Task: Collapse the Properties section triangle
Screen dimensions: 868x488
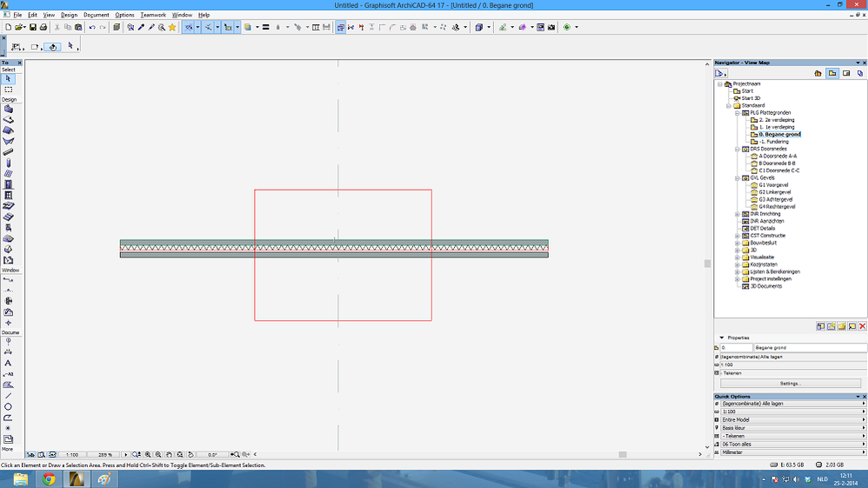Action: [x=721, y=338]
